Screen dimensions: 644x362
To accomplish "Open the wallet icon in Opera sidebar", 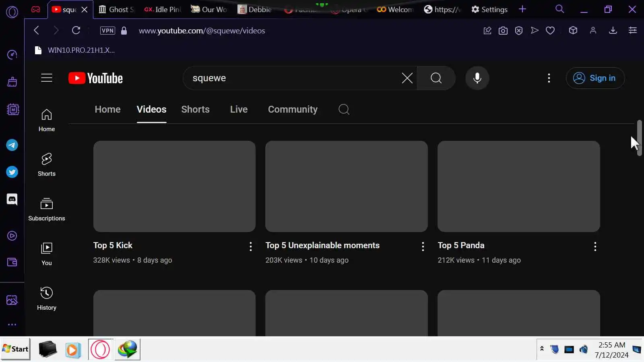I will click(12, 262).
